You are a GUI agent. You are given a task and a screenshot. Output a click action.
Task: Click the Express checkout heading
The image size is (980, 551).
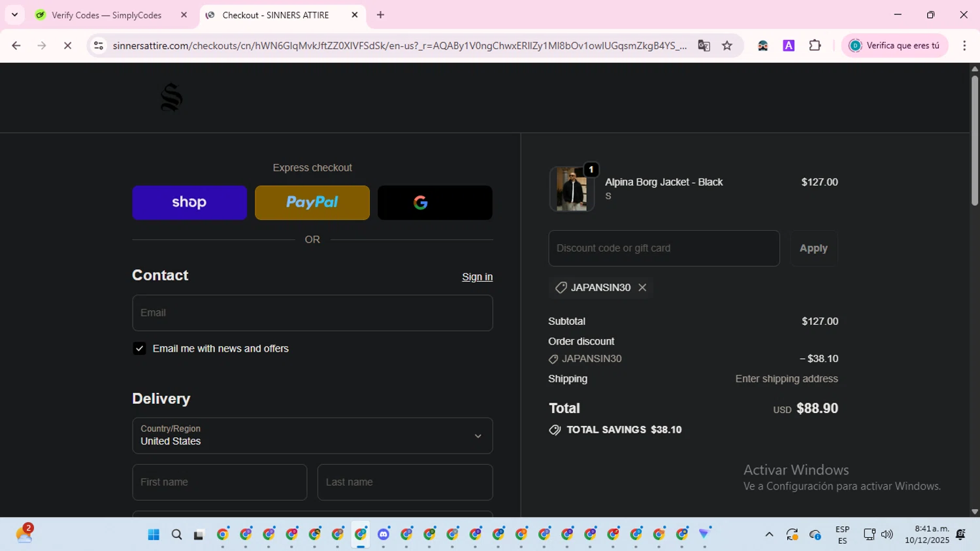point(312,168)
